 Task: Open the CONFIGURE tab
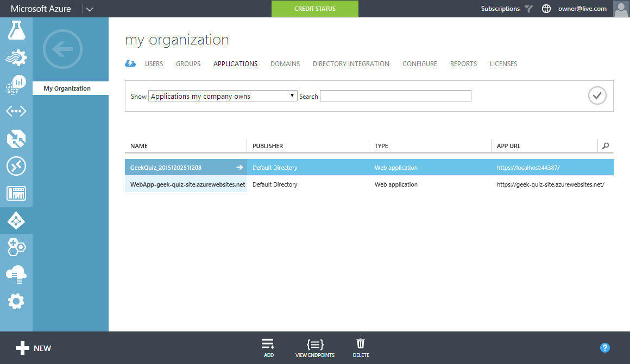[x=419, y=63]
